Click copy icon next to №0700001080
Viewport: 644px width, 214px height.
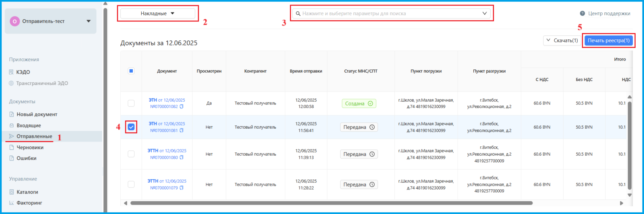click(182, 158)
